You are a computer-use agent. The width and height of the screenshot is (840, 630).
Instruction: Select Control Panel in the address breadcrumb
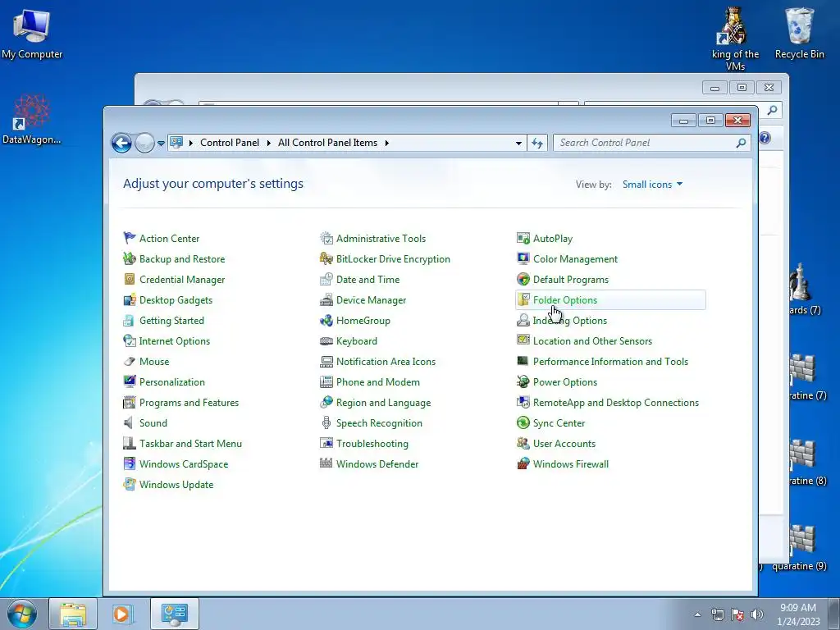[x=230, y=143]
